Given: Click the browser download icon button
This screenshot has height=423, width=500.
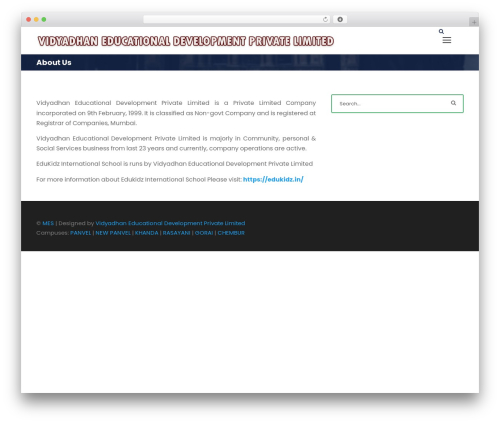Looking at the screenshot, I should 340,19.
